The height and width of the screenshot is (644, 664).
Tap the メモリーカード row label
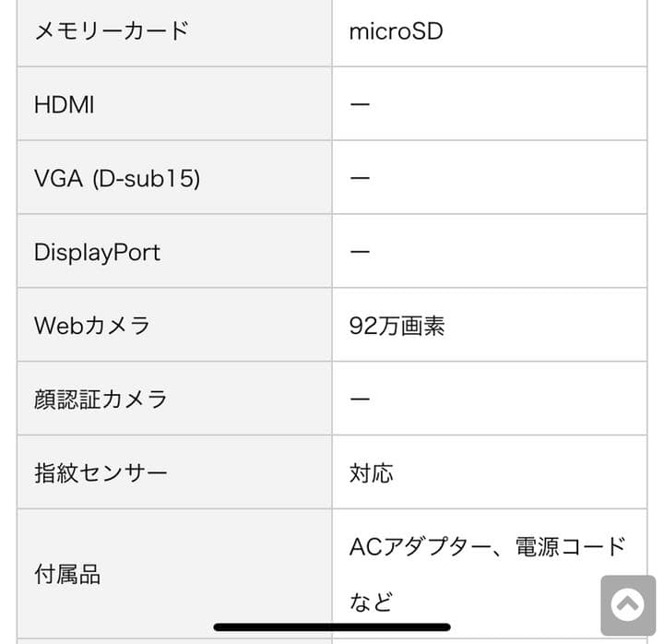coord(112,30)
